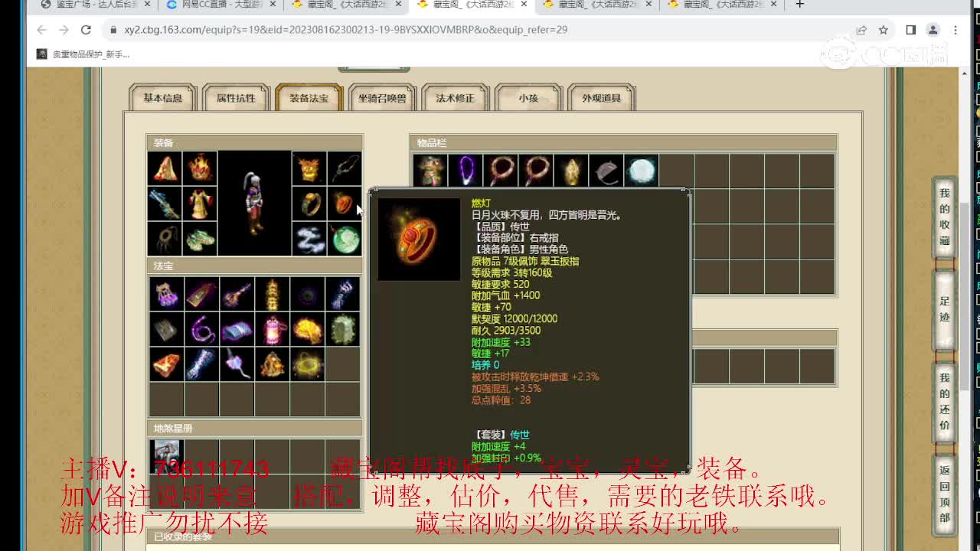Click the character avatar in equipment panel
The height and width of the screenshot is (551, 980).
point(254,204)
